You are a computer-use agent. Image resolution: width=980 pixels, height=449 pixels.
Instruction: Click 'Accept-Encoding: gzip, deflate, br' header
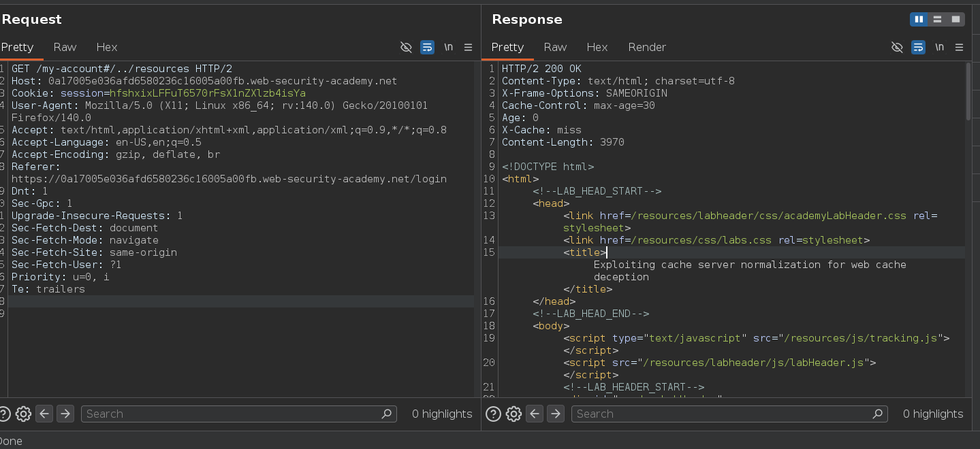[x=116, y=154]
